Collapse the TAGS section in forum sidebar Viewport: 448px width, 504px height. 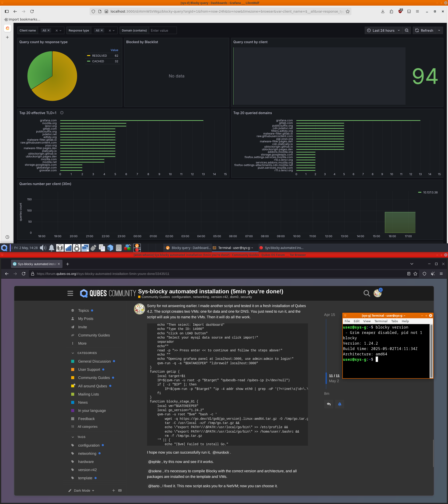tap(78, 437)
